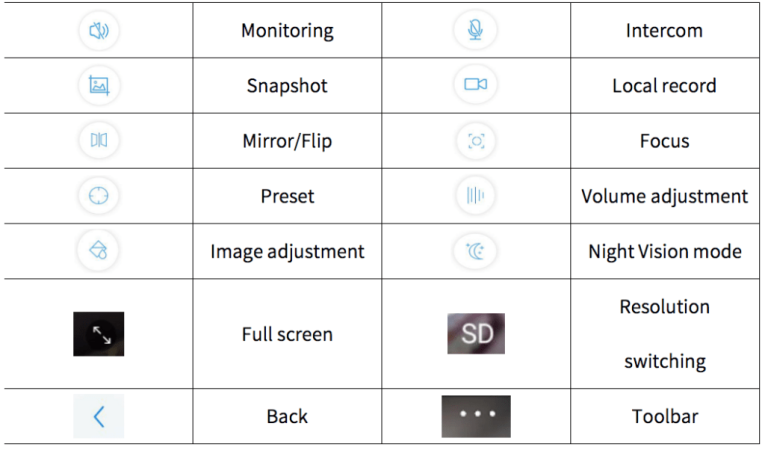This screenshot has height=450, width=765.
Task: Expand the toolbar three-dots button
Action: [475, 416]
